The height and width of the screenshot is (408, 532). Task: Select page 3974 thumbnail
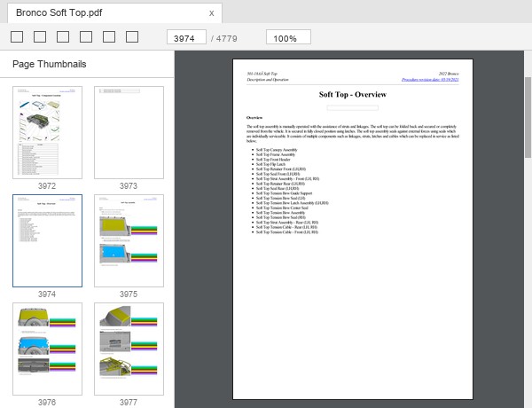48,240
